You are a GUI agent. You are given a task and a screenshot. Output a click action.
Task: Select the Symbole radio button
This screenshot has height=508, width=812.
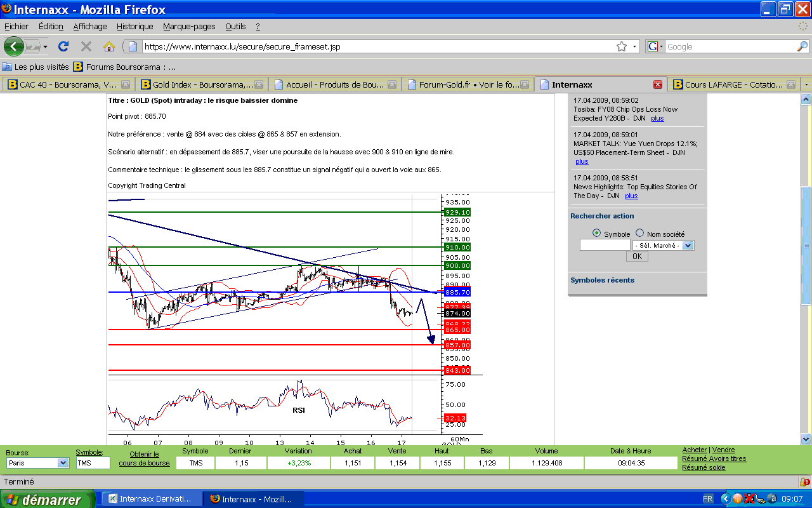click(596, 233)
